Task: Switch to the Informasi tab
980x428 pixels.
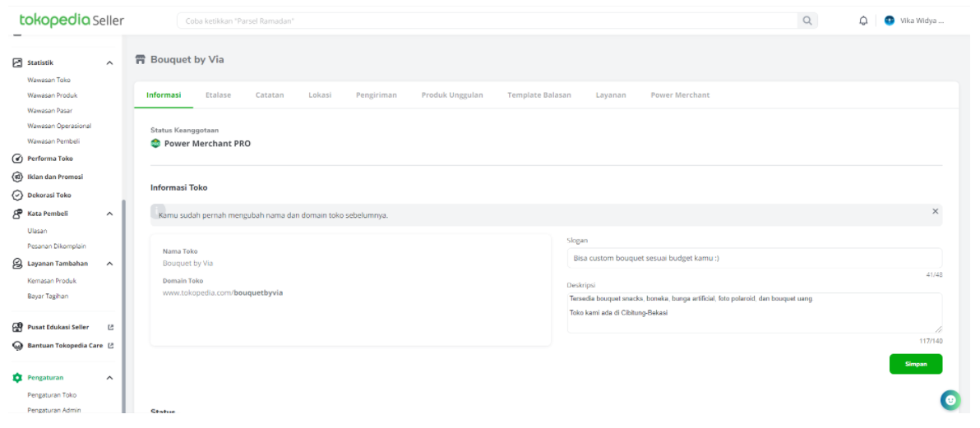Action: 164,95
